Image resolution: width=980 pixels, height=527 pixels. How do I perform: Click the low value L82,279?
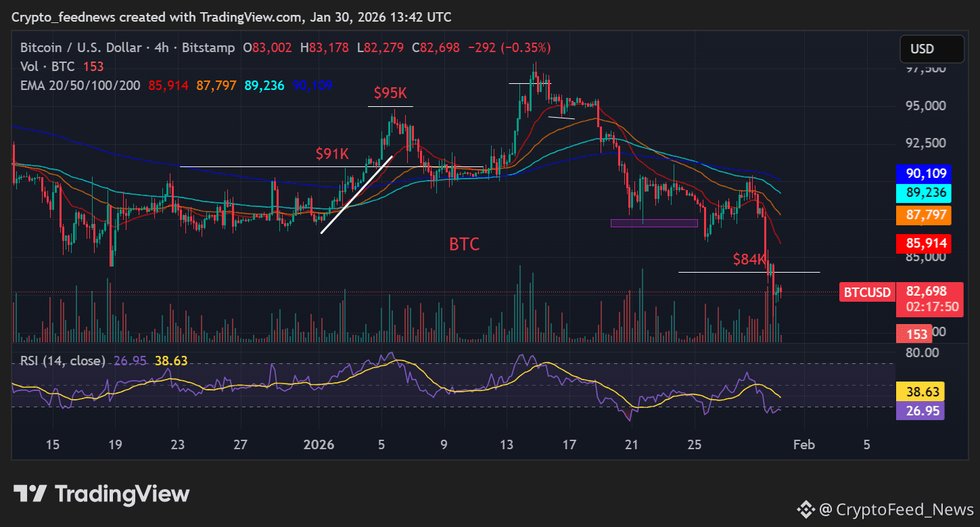coord(381,48)
